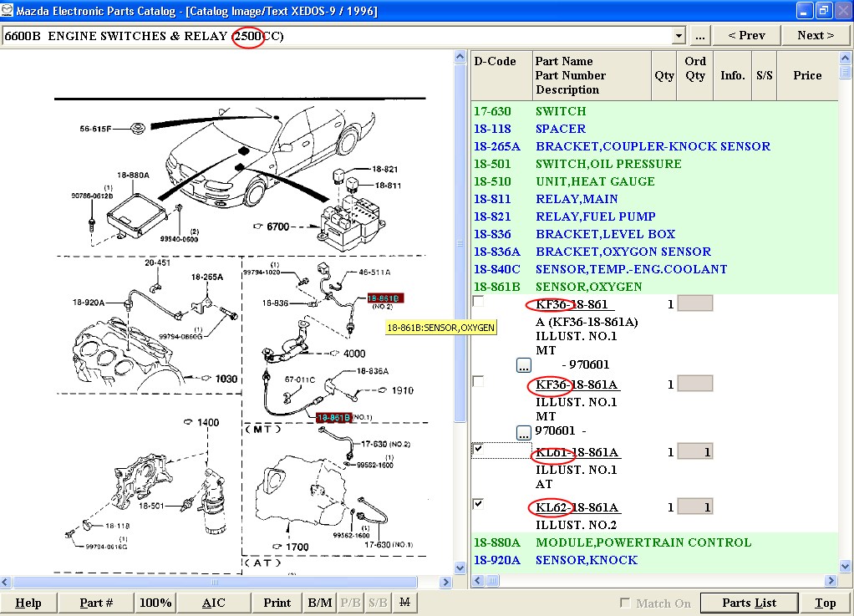Click the 18-920A knock sensor callout
This screenshot has height=616, width=854.
(89, 303)
